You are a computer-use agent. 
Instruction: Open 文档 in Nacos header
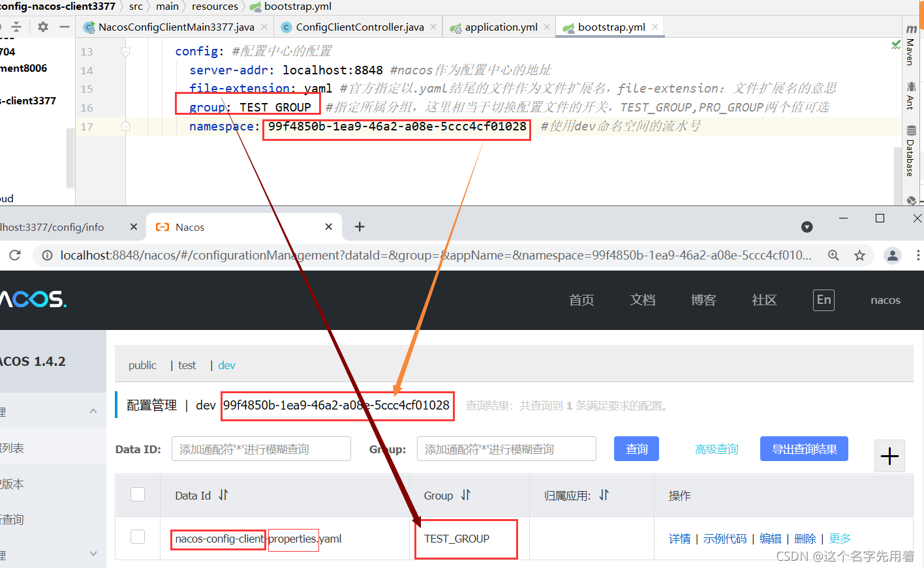pos(643,300)
